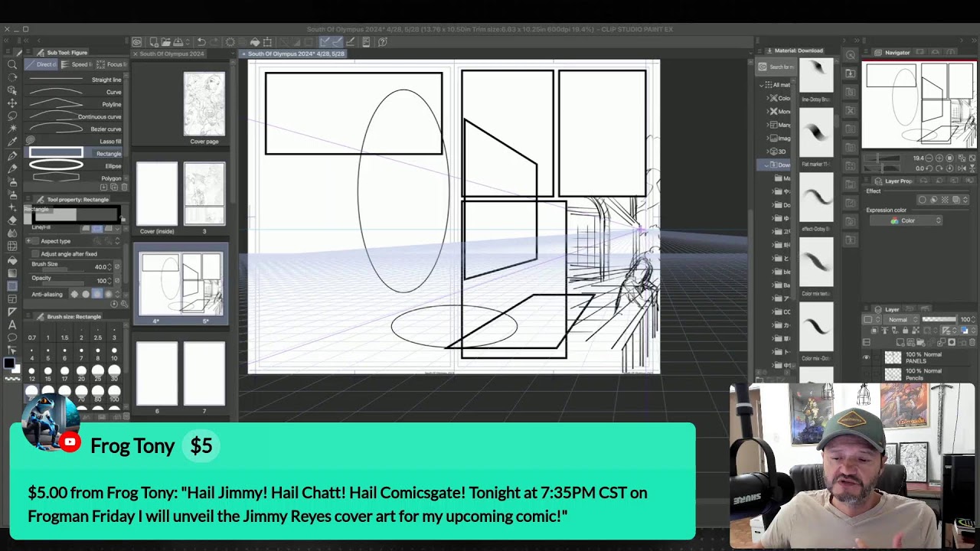The image size is (980, 551).
Task: Select the Zoom magnifier tool
Action: [12, 64]
